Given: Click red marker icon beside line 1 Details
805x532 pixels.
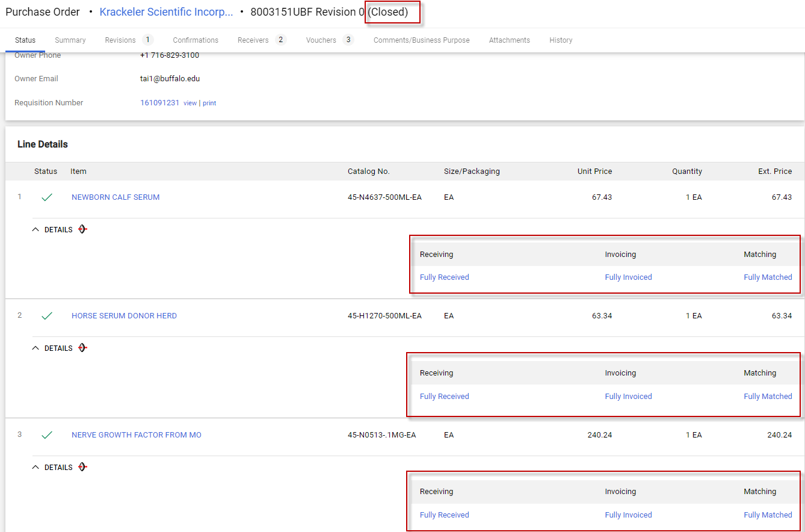Looking at the screenshot, I should 83,229.
